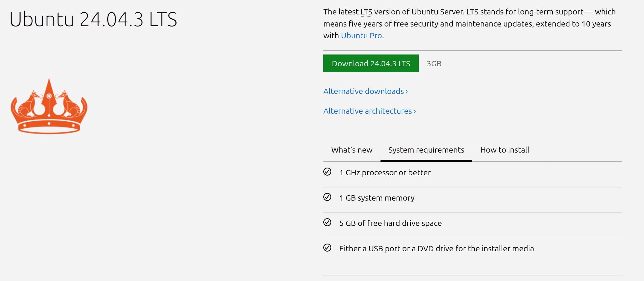Follow the Alternative architectures link
644x281 pixels.
coord(369,111)
